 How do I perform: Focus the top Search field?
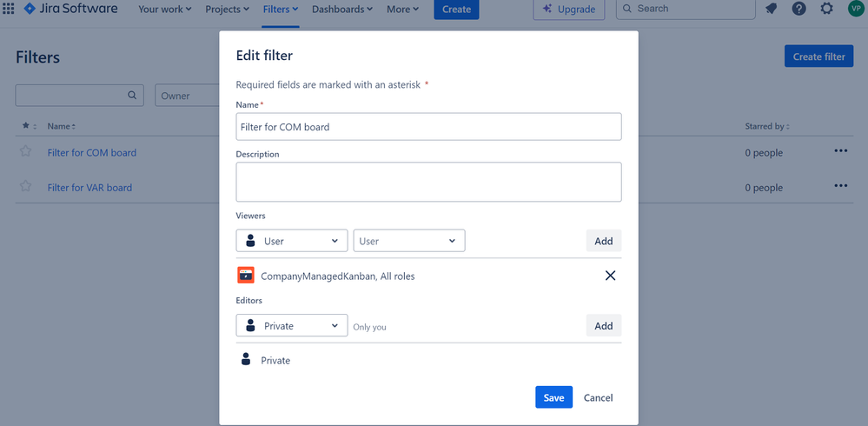[686, 9]
